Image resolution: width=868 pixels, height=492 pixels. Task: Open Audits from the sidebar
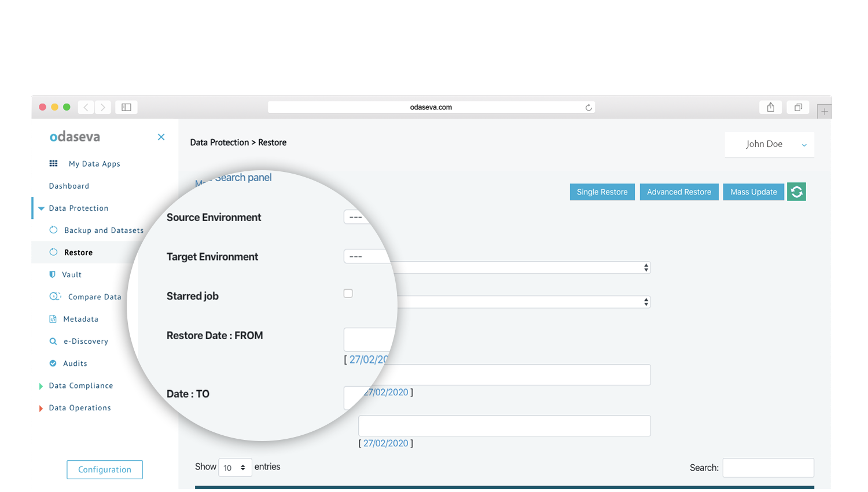75,364
